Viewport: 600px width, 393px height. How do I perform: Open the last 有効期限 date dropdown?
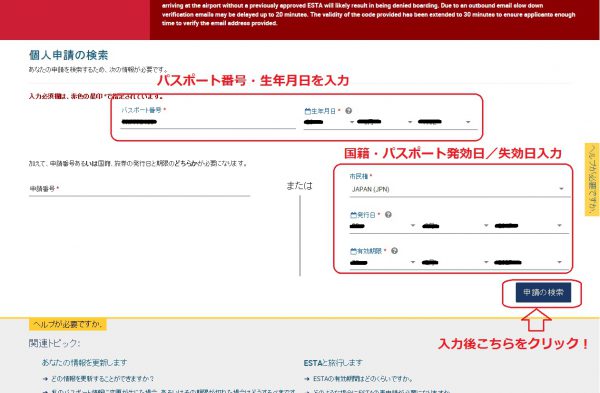coord(528,262)
